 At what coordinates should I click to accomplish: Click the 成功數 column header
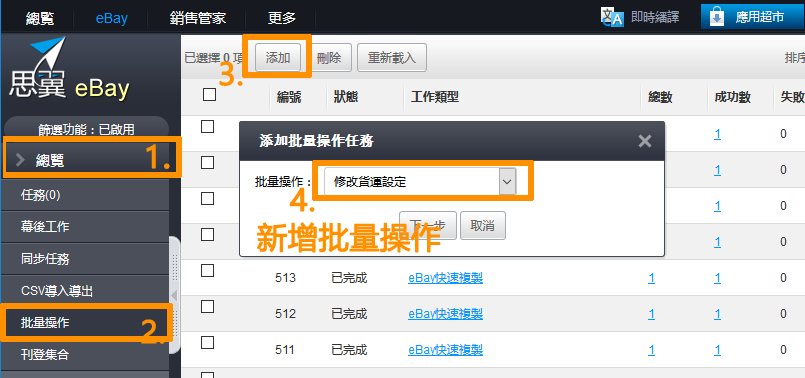tap(733, 98)
